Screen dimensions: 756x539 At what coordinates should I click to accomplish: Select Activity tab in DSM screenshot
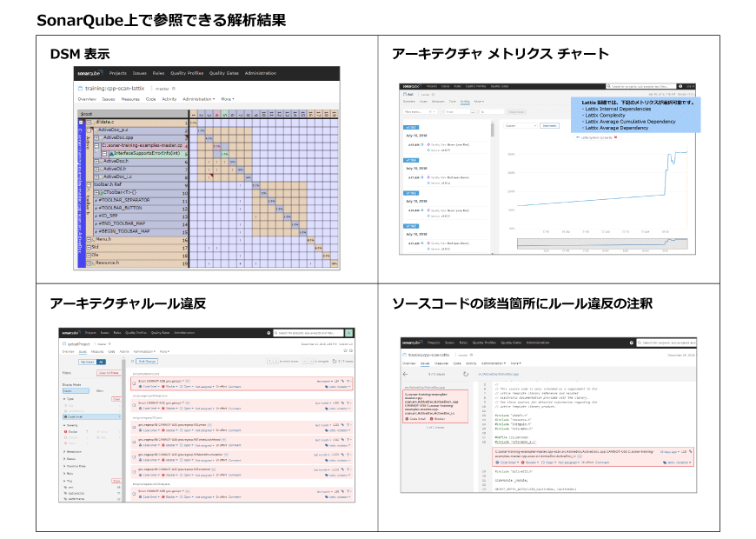(x=169, y=99)
